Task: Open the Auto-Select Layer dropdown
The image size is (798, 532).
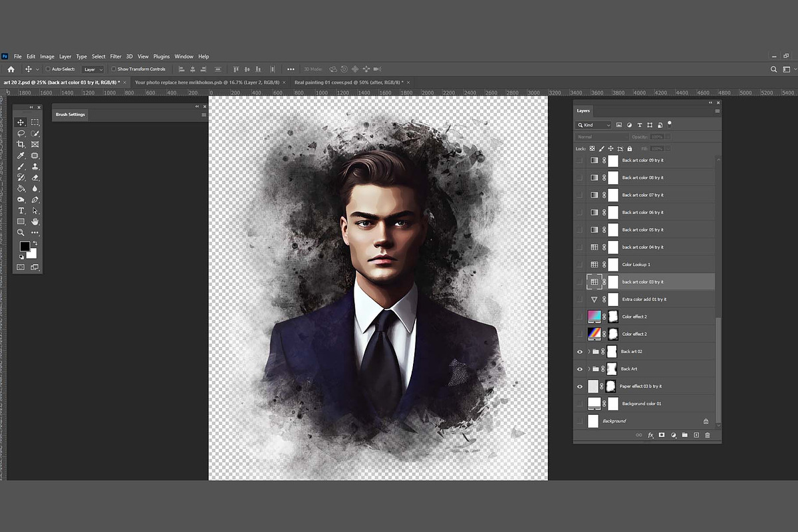Action: (x=92, y=69)
